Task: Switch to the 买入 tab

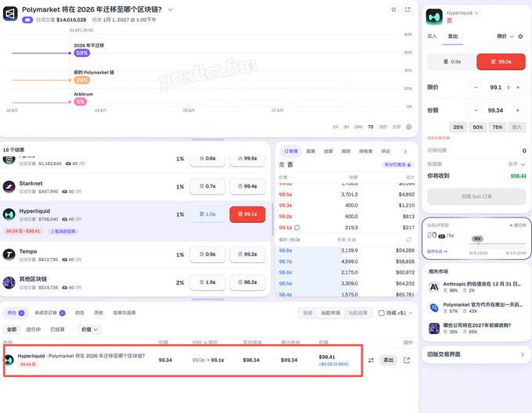Action: (432, 36)
